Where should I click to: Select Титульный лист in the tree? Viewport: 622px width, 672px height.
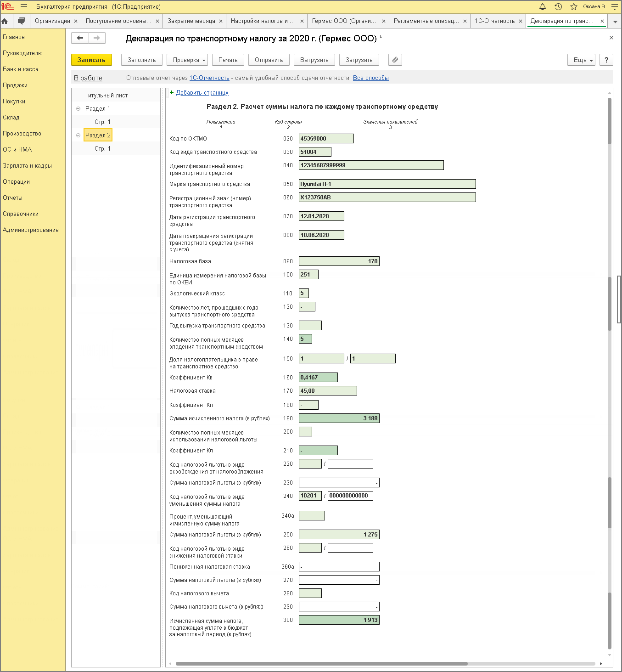(106, 96)
